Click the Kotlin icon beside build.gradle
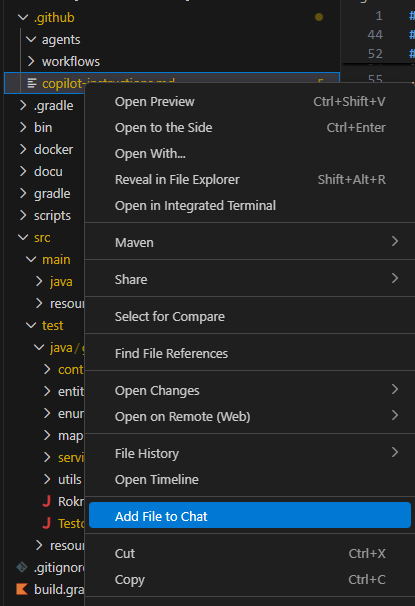Screen dimensions: 415x606 [22, 589]
